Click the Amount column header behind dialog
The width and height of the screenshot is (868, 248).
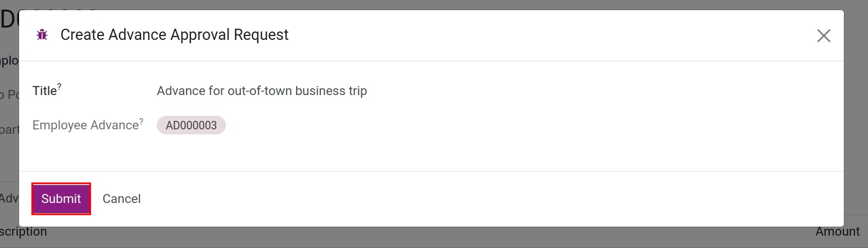pos(838,232)
